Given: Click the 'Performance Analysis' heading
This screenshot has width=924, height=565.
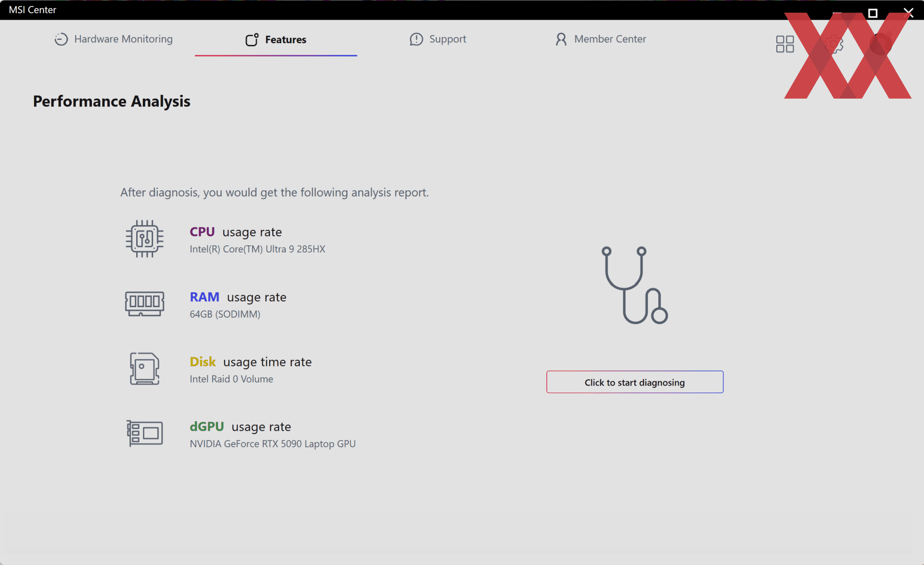Looking at the screenshot, I should point(112,101).
